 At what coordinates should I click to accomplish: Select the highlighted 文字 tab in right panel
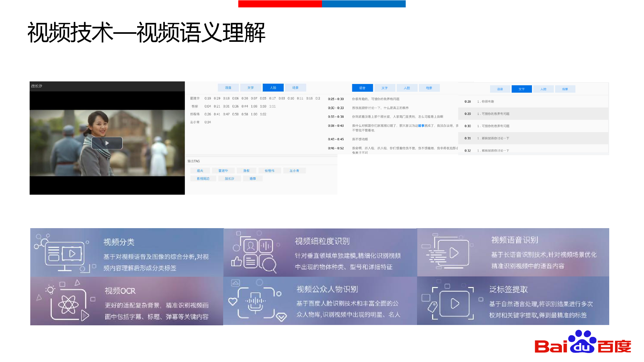(x=522, y=89)
